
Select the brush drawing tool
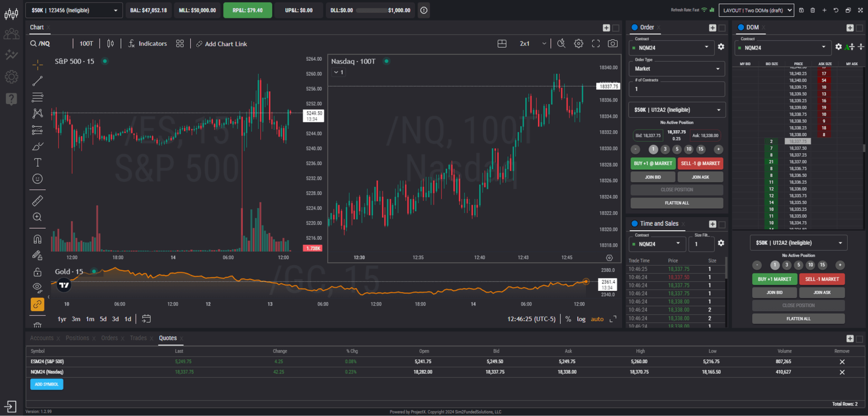click(37, 146)
